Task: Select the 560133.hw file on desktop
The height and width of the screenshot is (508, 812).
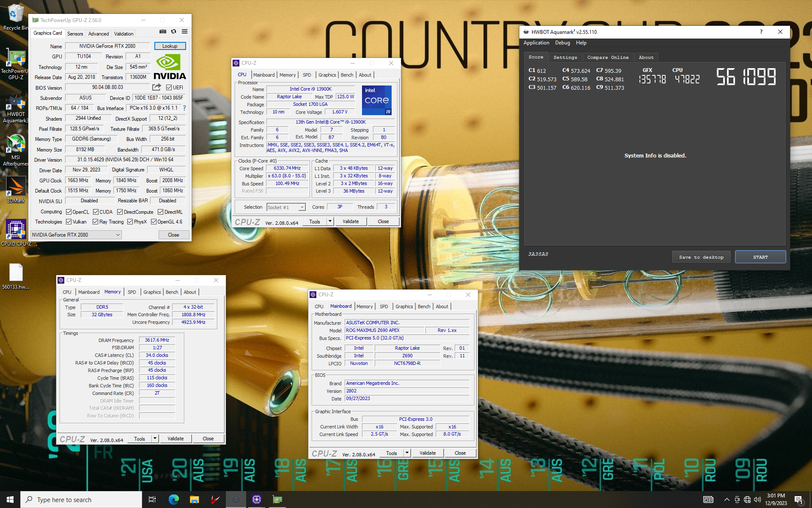Action: click(x=15, y=276)
